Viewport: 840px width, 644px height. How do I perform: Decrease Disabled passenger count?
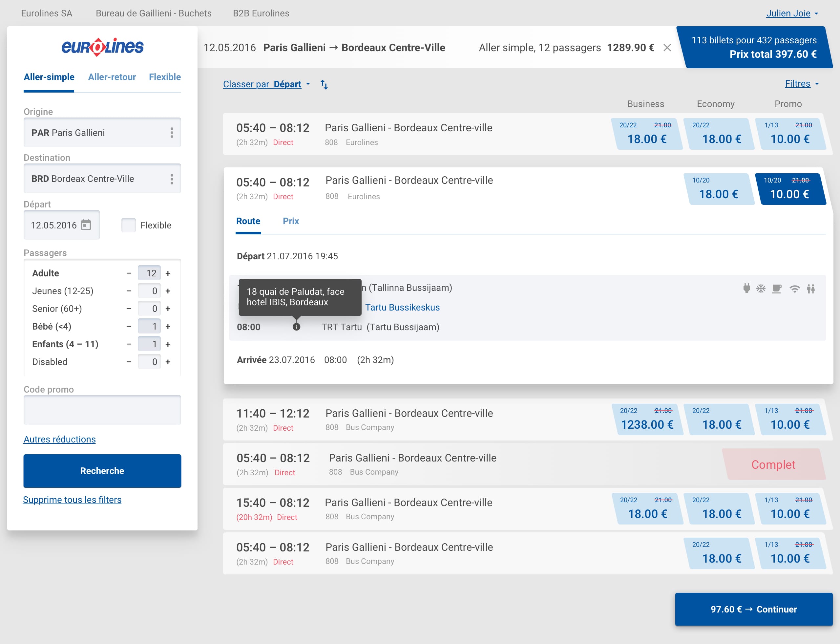pos(129,362)
